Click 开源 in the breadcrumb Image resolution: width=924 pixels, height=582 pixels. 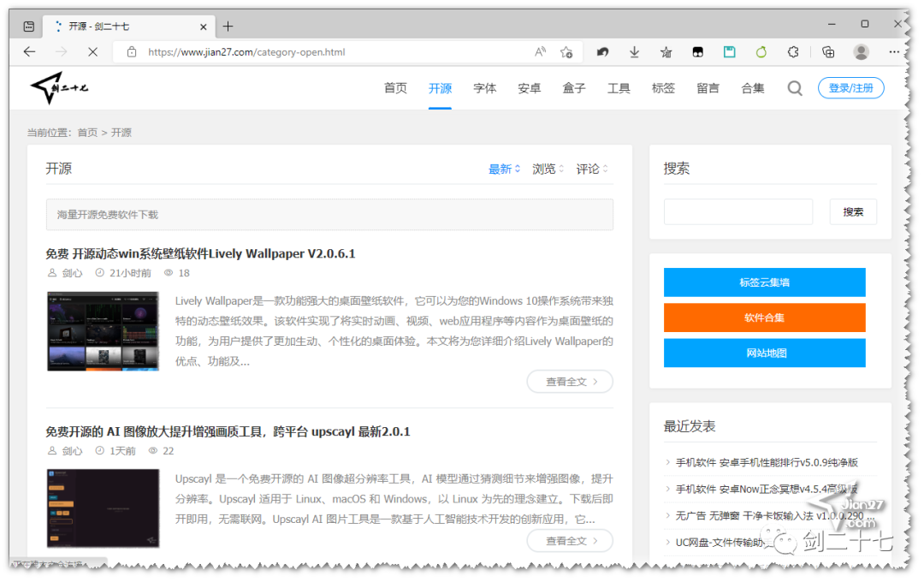point(121,133)
